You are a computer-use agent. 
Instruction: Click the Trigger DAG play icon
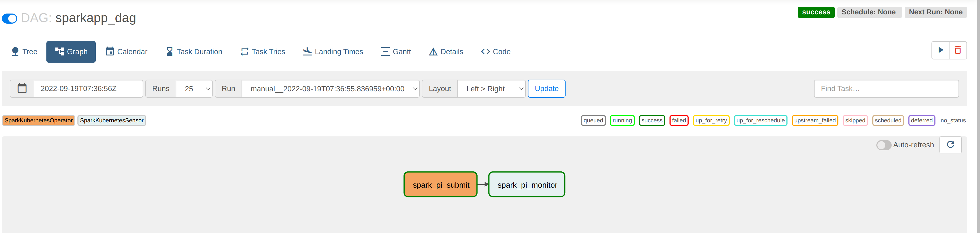tap(940, 50)
